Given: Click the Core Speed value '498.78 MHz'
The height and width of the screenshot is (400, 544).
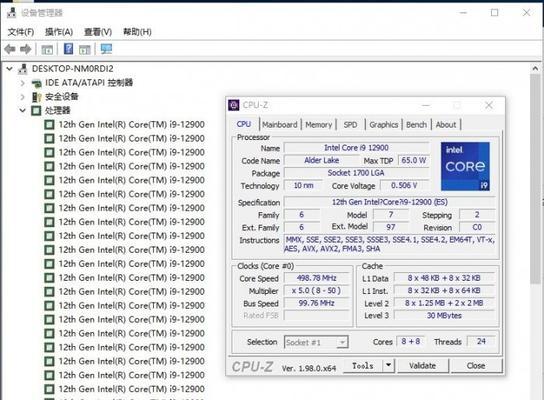Looking at the screenshot, I should [x=316, y=278].
